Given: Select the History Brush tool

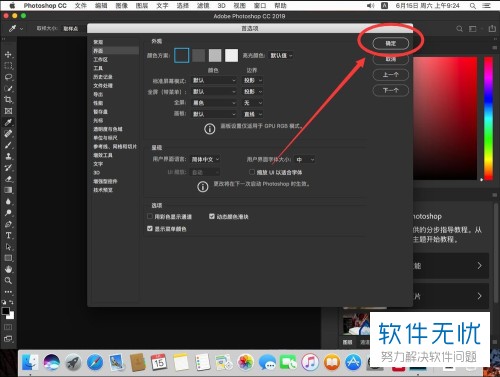Looking at the screenshot, I should 9,167.
